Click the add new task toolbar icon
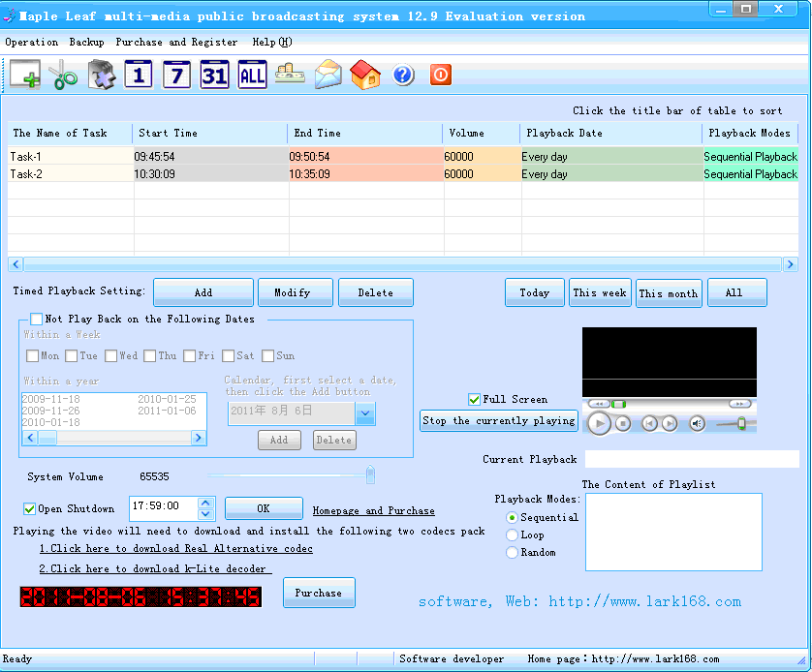The image size is (812, 672). tap(25, 75)
